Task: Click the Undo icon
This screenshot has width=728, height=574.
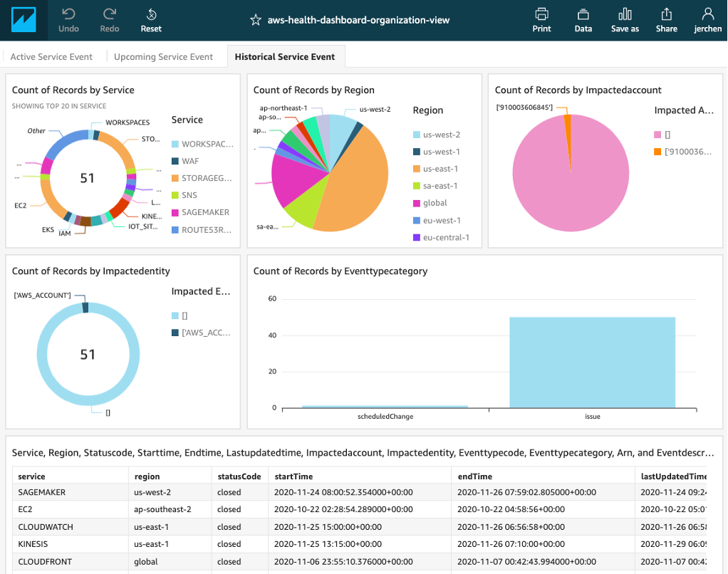Action: click(69, 14)
